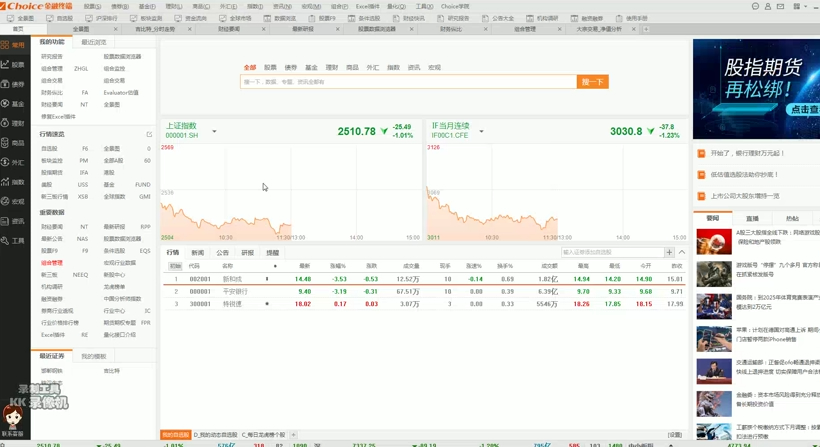820x447 pixels.
Task: Collapse the quote table with the chevron
Action: tap(681, 253)
